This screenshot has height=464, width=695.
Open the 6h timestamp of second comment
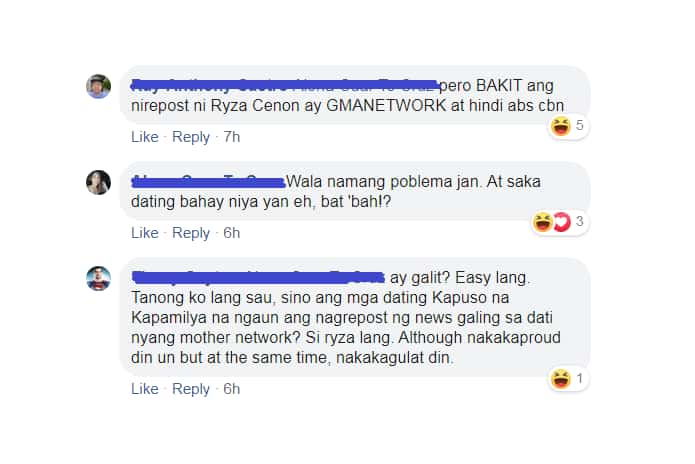pyautogui.click(x=231, y=233)
